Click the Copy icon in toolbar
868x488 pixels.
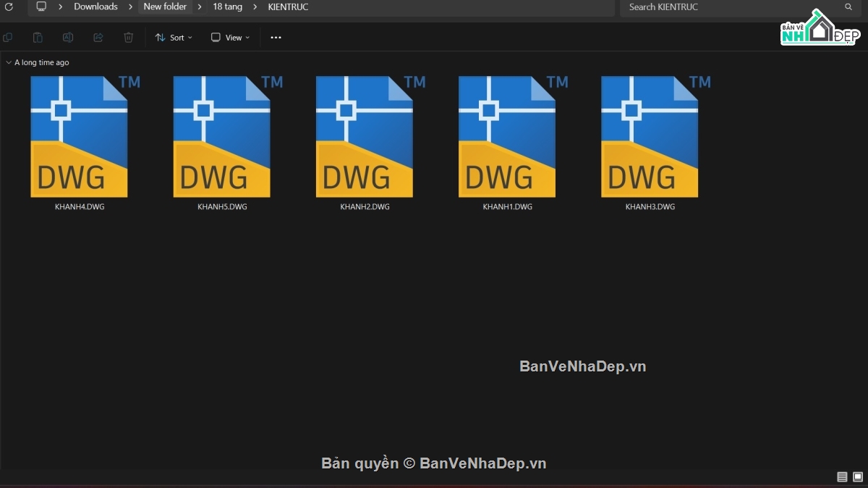coord(8,38)
